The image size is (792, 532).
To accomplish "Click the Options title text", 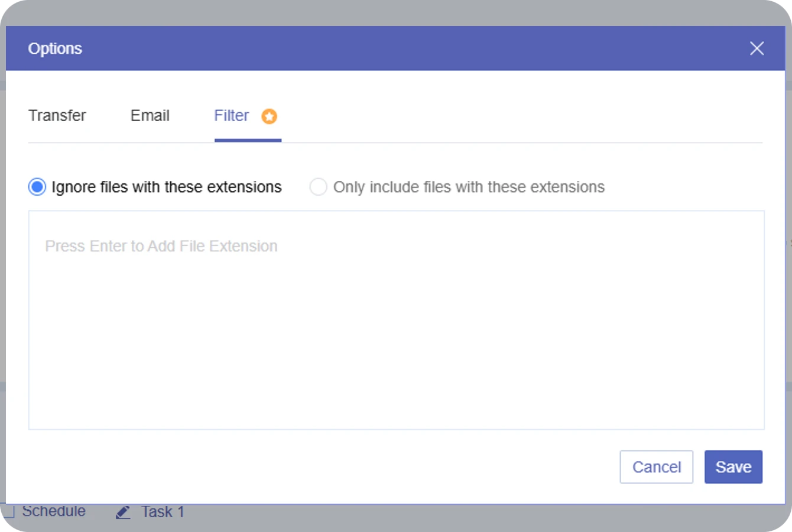I will point(55,48).
